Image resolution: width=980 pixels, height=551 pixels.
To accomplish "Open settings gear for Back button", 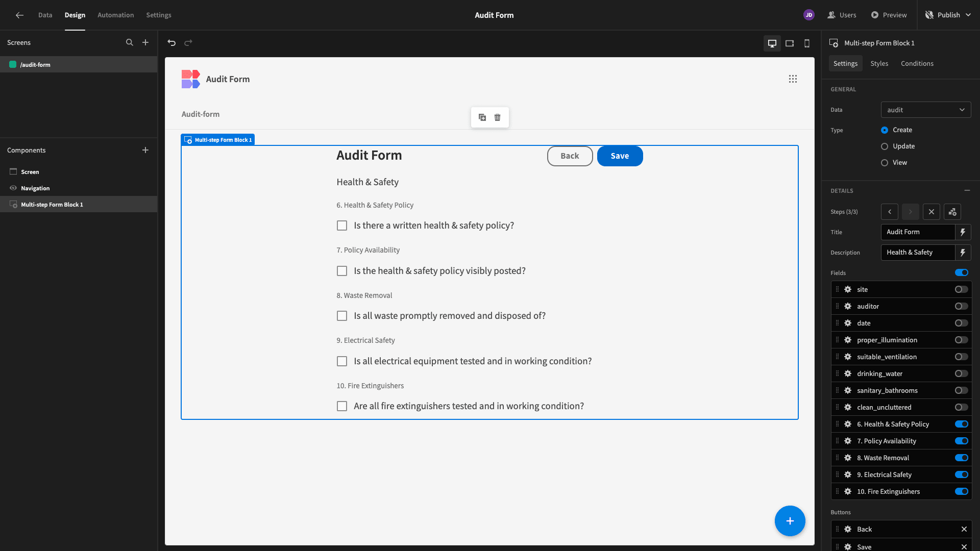I will (848, 529).
